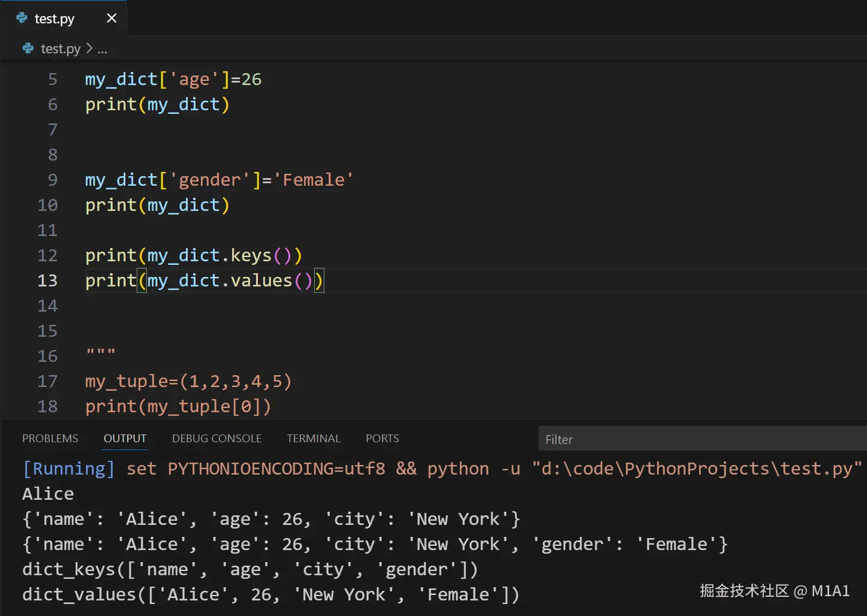
Task: Click line number 13 in the gutter
Action: point(47,280)
